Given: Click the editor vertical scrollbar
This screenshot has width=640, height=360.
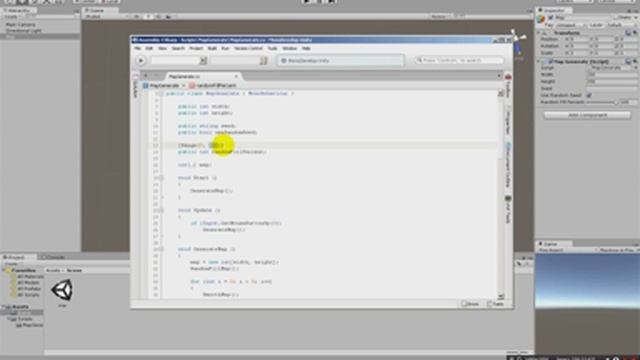Looking at the screenshot, I should point(501,195).
